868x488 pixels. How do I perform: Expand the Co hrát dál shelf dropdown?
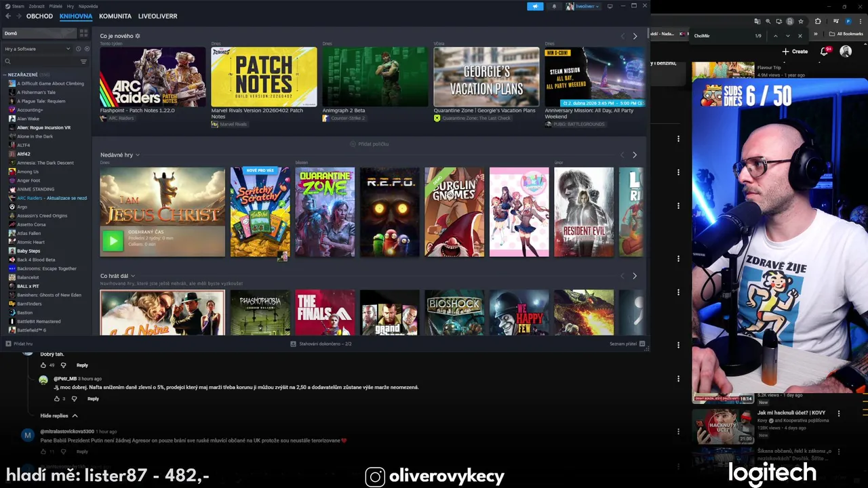click(132, 276)
